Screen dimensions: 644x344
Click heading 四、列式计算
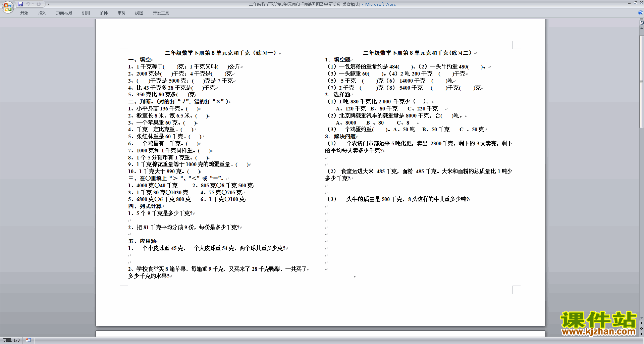click(x=145, y=206)
